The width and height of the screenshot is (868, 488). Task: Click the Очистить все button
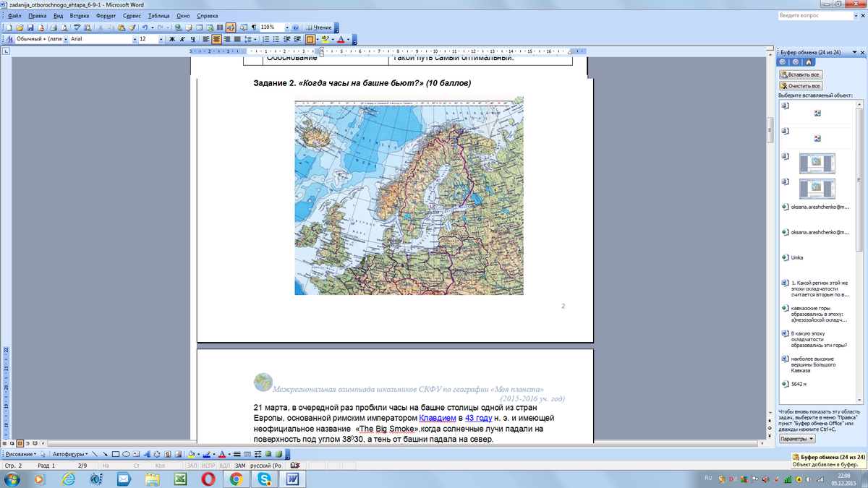pos(800,86)
